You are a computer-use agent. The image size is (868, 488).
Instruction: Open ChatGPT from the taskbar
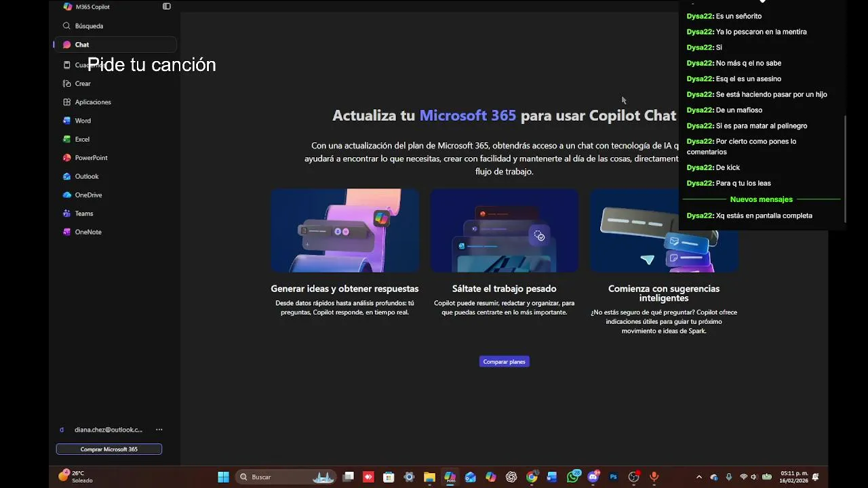pyautogui.click(x=511, y=477)
